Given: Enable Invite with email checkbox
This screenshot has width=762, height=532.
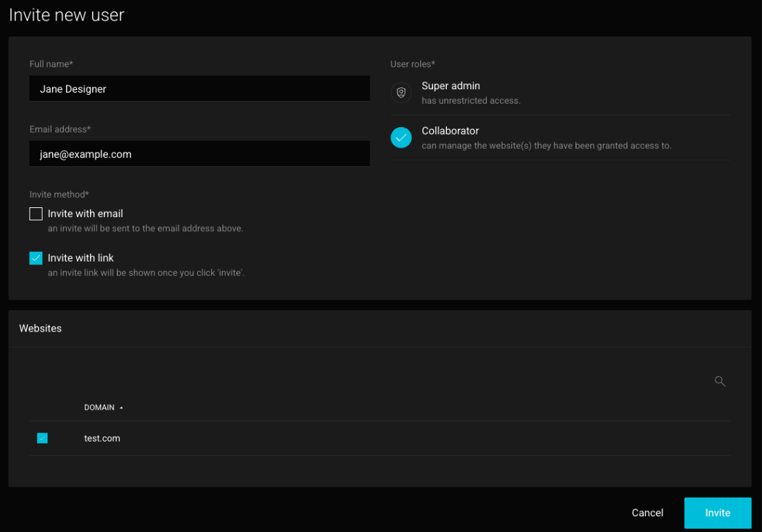Looking at the screenshot, I should (x=36, y=213).
